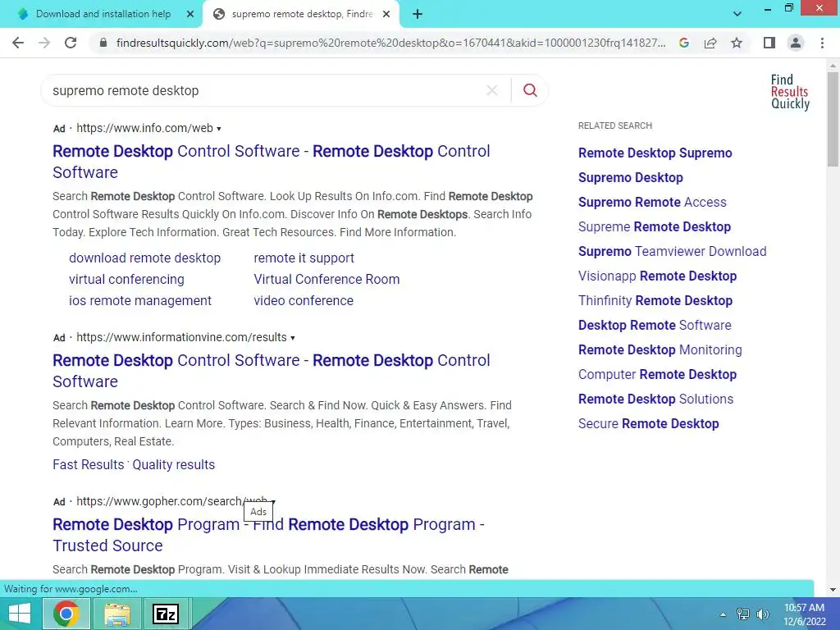Close the Download and installation help tab
Screen dimensions: 840x630
click(190, 15)
